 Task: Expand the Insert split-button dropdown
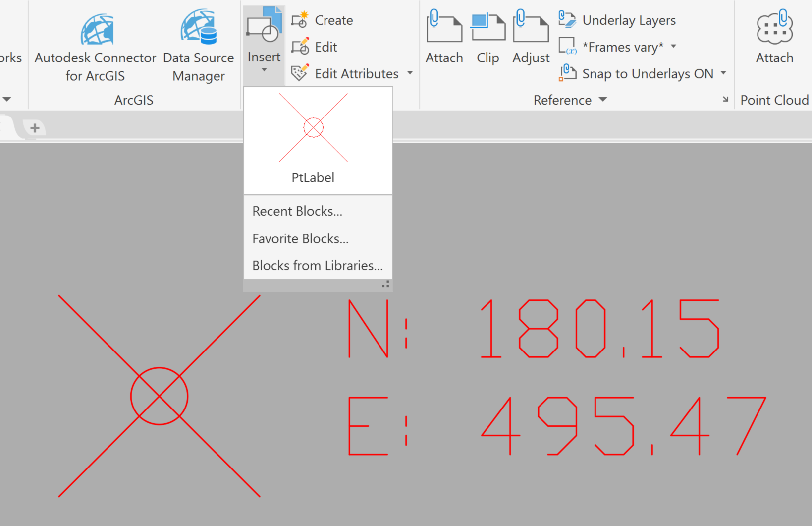tap(264, 69)
